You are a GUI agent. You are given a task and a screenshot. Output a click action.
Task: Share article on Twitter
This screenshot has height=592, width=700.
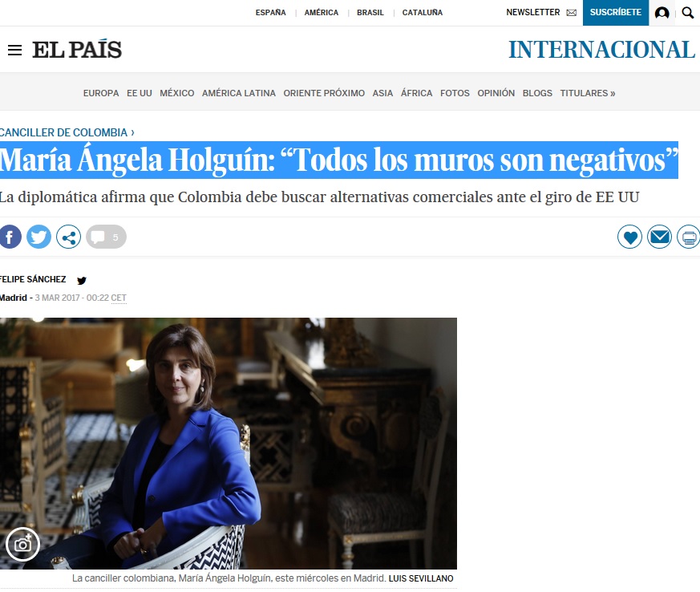click(x=38, y=237)
